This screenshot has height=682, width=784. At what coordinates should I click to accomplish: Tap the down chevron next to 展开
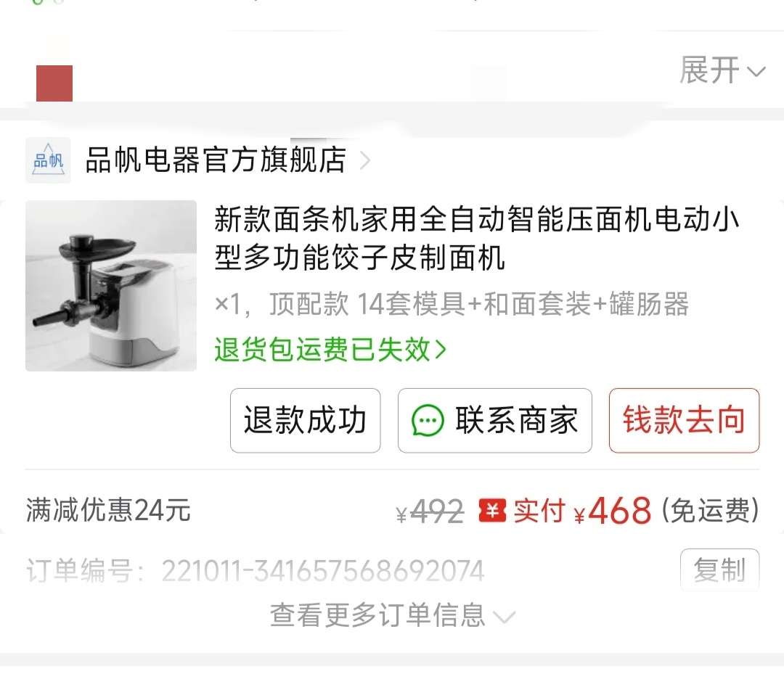(756, 72)
